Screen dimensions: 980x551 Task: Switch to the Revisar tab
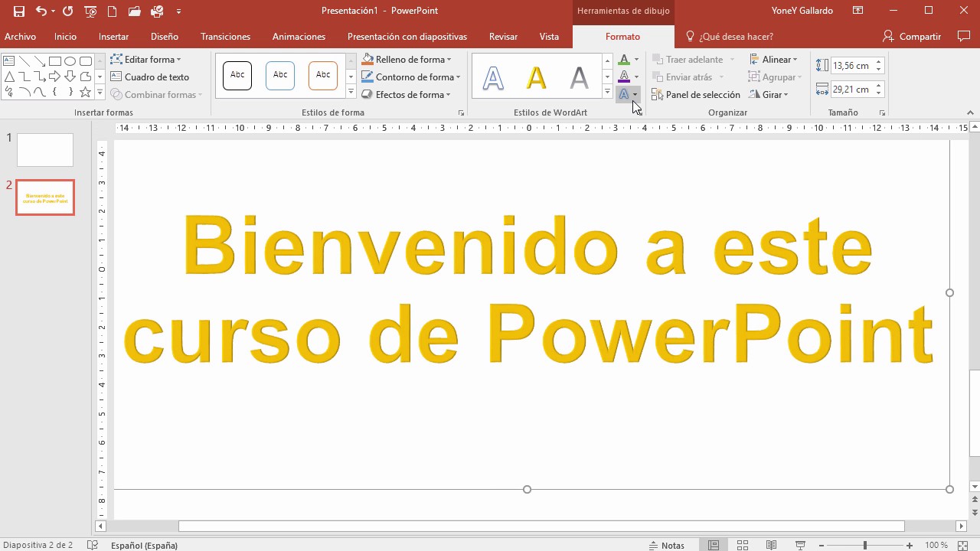[x=503, y=37]
